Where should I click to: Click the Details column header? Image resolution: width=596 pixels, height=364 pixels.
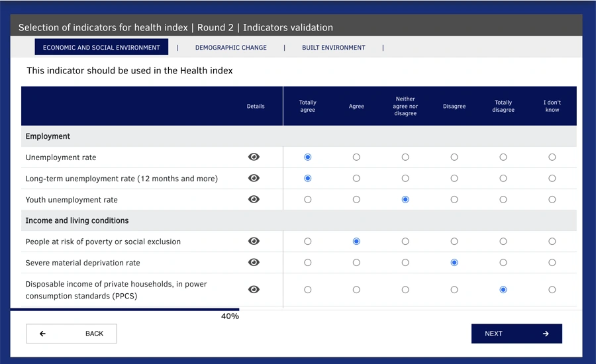[x=256, y=107]
